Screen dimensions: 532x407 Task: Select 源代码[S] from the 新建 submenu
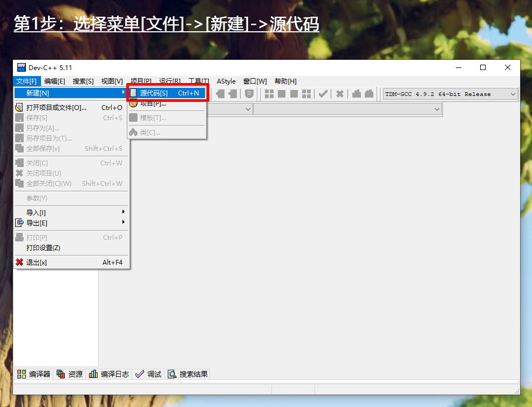167,93
